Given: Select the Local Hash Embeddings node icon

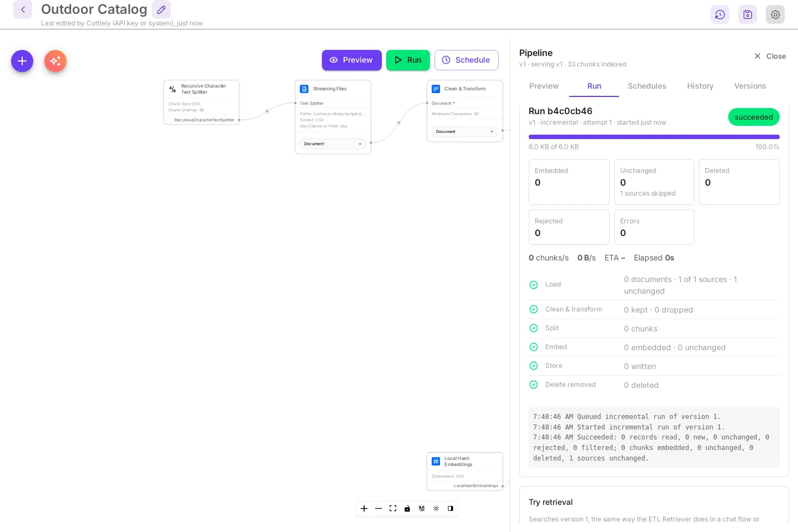Looking at the screenshot, I should (436, 461).
